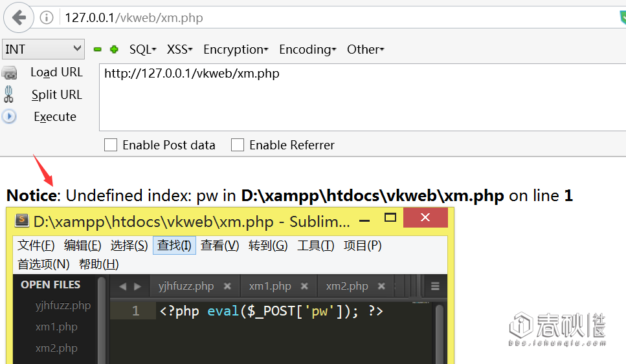Maximize the Sublime Text window
Viewport: 626px width, 364px height.
pos(390,218)
